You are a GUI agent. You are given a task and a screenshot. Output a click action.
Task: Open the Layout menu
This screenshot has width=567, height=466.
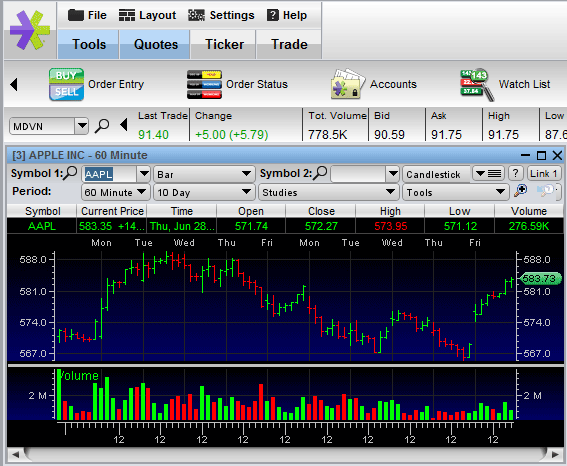click(x=148, y=15)
